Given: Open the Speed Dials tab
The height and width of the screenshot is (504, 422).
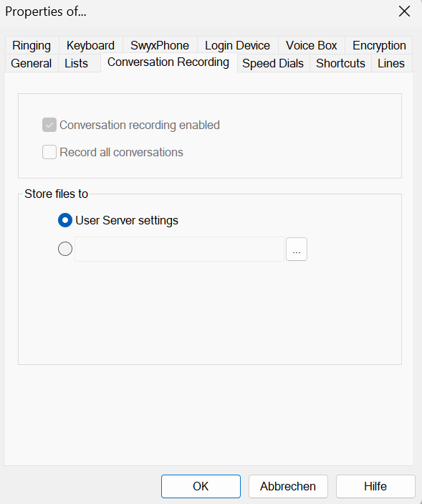Looking at the screenshot, I should tap(273, 63).
